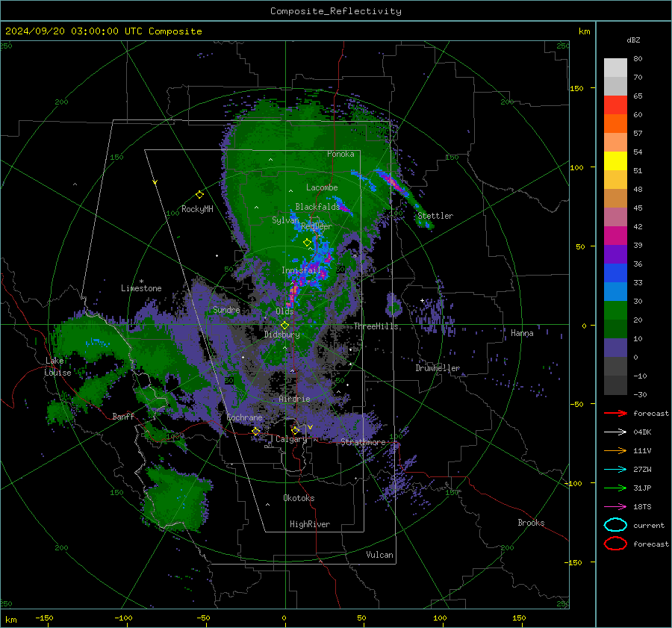
Task: Click the Blackfalds city label
Action: point(317,207)
